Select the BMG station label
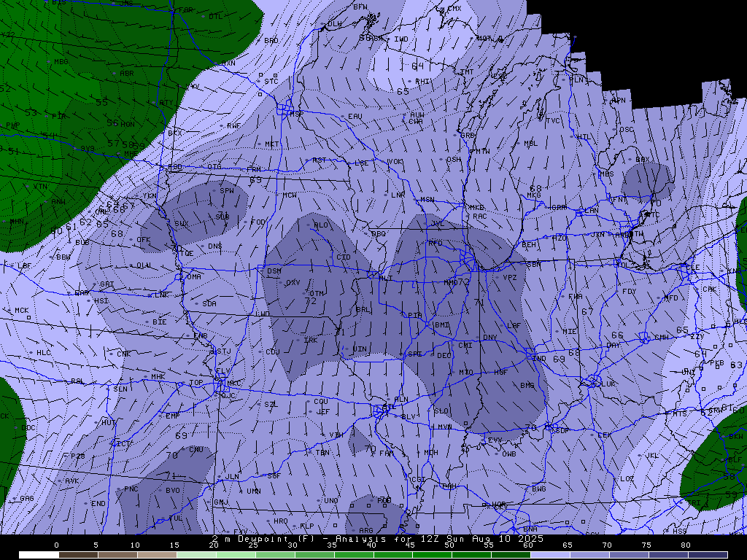The image size is (747, 560). pyautogui.click(x=527, y=385)
